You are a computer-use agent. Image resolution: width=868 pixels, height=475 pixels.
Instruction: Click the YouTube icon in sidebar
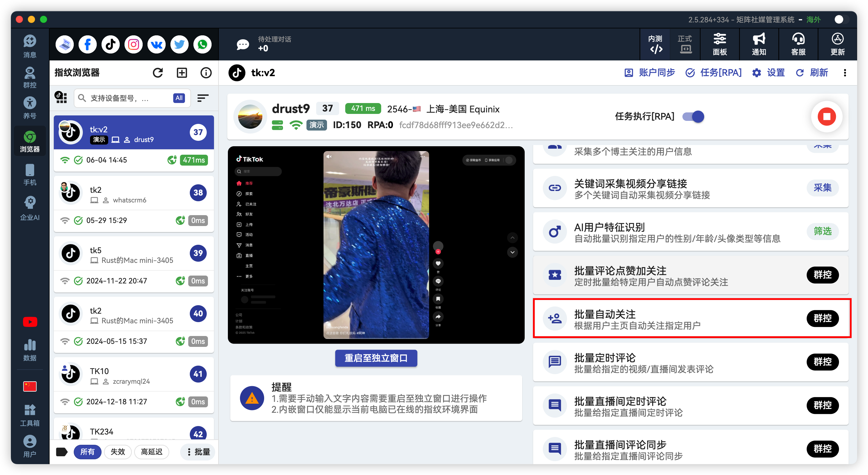[x=30, y=322]
